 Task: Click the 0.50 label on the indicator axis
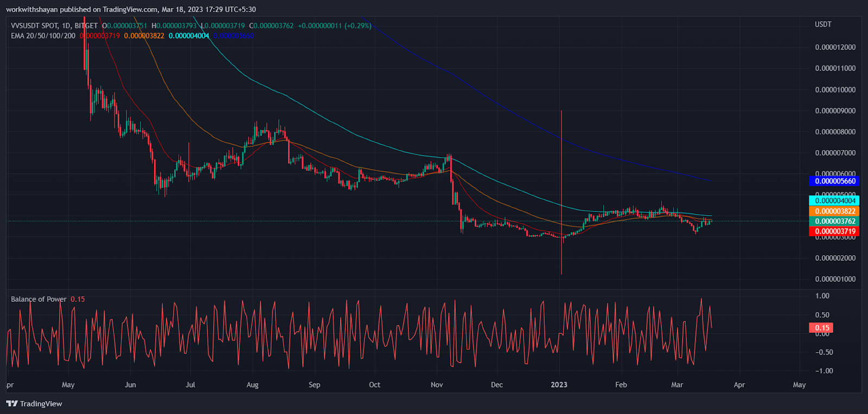pyautogui.click(x=822, y=315)
